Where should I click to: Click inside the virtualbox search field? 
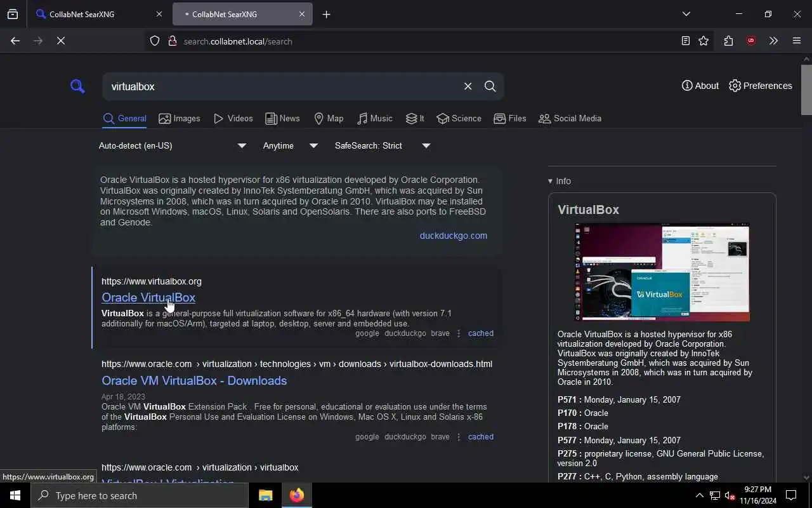(x=282, y=86)
